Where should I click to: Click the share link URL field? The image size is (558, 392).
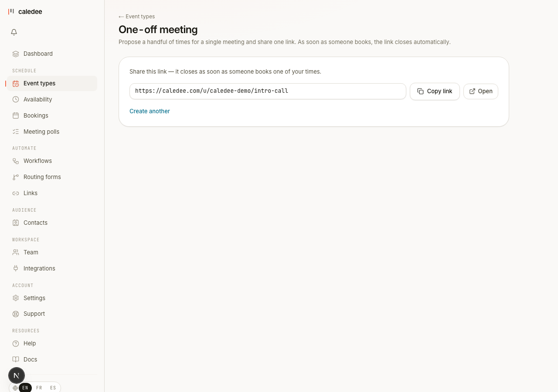(268, 91)
